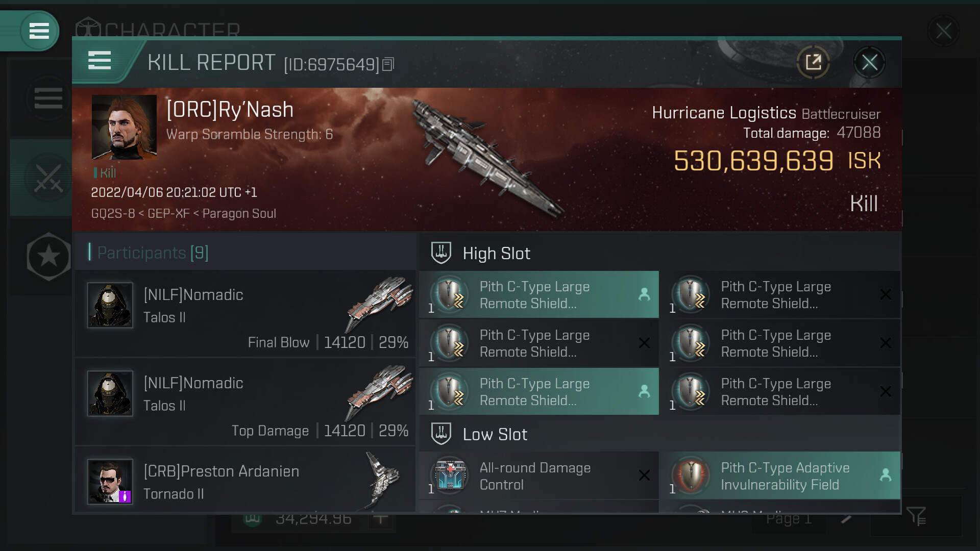Share the kill report via export icon
The width and height of the screenshot is (980, 551).
[813, 62]
